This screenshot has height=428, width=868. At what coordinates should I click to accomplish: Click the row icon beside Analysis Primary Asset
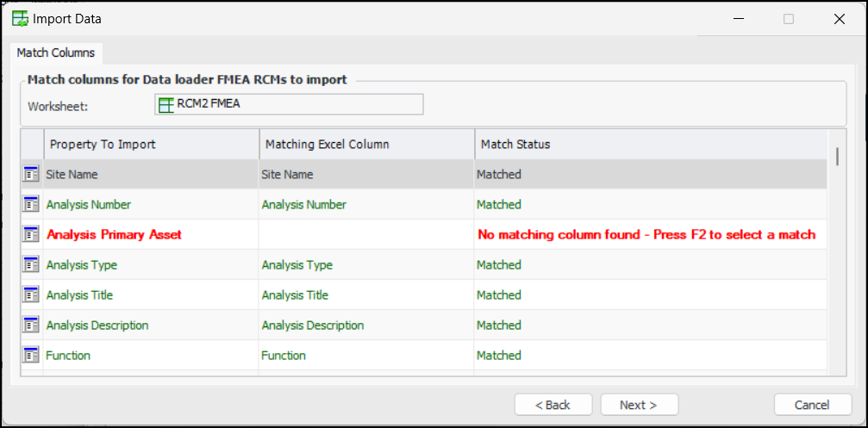tap(31, 234)
